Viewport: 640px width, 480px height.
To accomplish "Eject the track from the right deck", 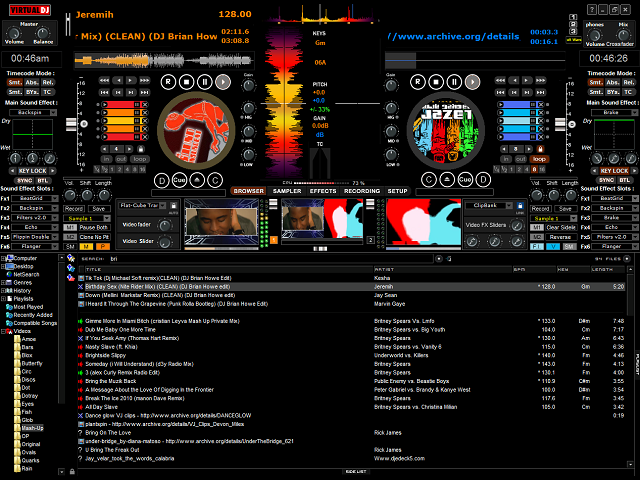I will [x=447, y=180].
